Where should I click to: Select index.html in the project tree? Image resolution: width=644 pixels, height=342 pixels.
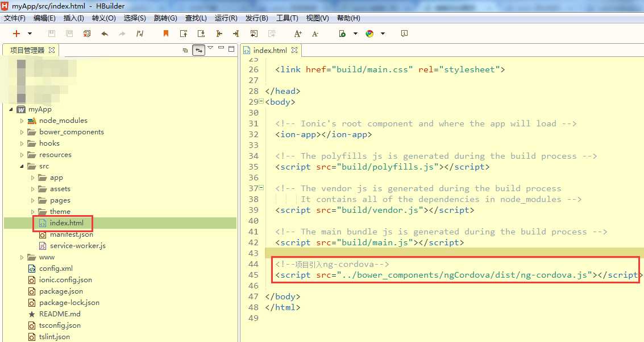click(x=66, y=223)
